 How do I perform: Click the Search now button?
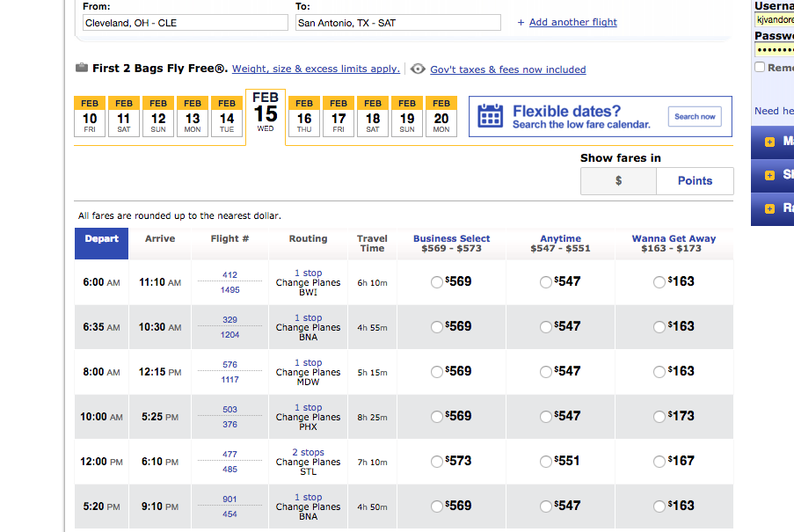tap(695, 116)
